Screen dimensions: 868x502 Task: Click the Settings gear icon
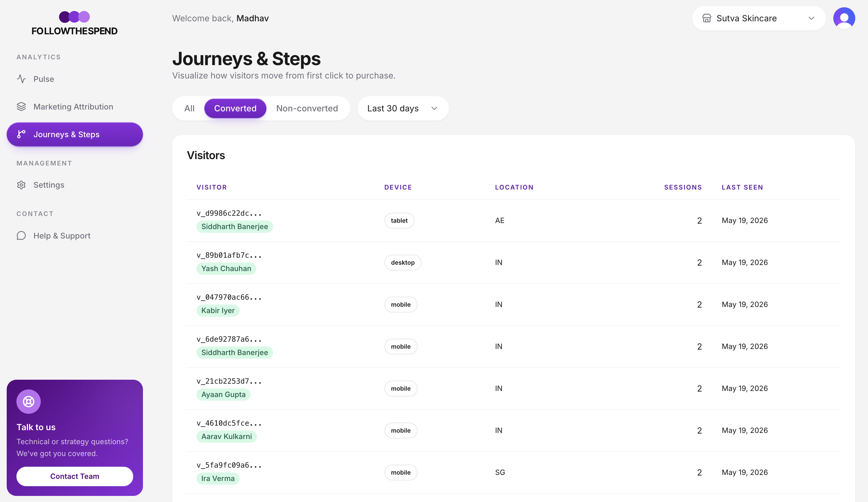[21, 185]
